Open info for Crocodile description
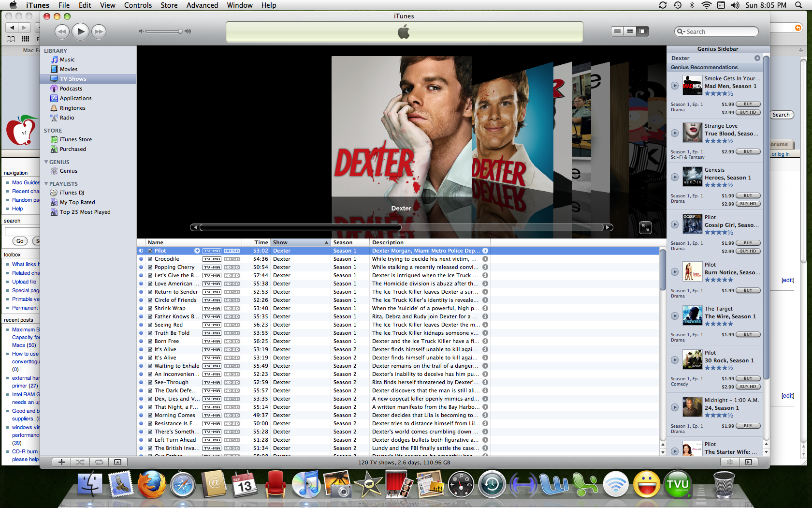The image size is (812, 508). coord(485,259)
